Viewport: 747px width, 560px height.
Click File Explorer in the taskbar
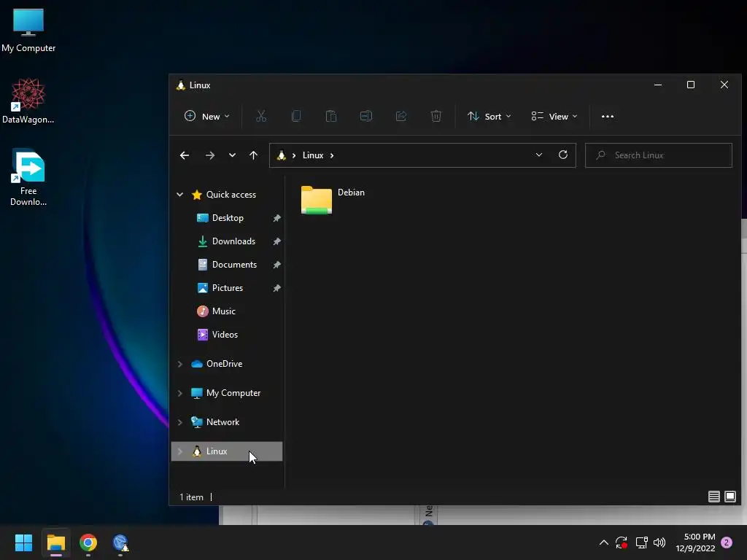55,542
